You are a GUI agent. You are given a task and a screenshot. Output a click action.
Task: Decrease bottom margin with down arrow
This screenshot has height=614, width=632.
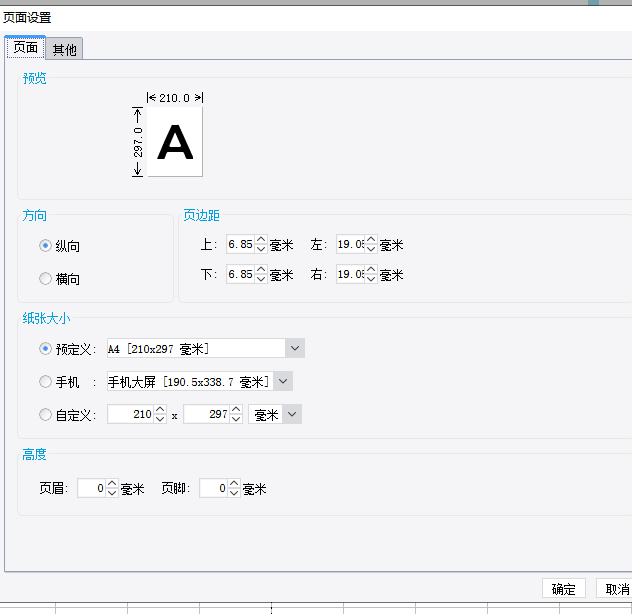[x=261, y=279]
